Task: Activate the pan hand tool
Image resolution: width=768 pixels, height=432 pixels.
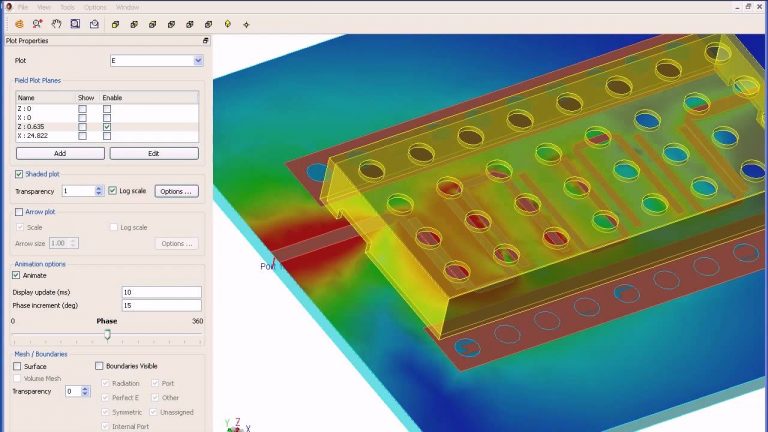Action: pos(56,23)
